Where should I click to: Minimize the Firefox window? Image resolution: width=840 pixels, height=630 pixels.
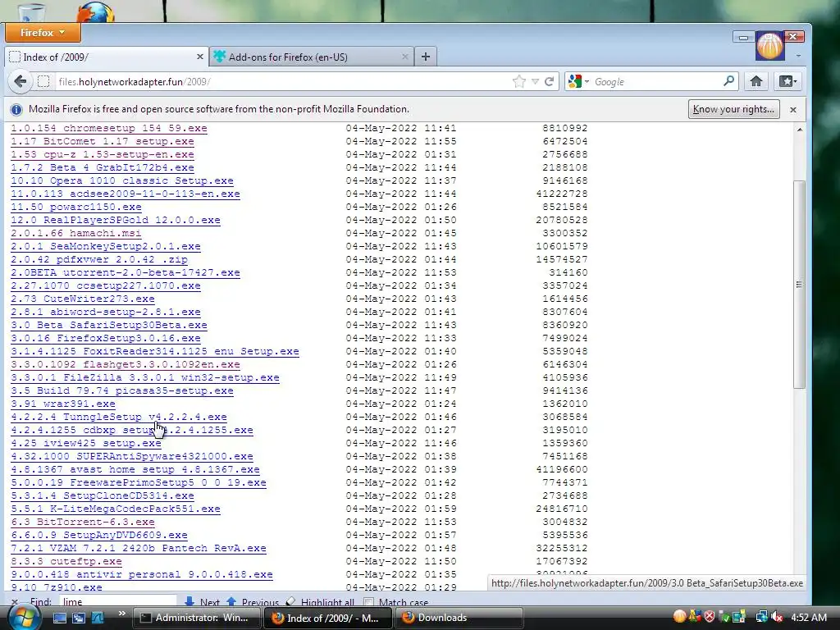pyautogui.click(x=743, y=37)
